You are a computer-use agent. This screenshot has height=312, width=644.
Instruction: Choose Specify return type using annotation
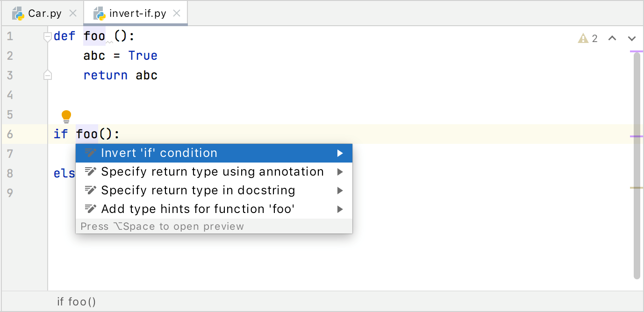coord(212,171)
